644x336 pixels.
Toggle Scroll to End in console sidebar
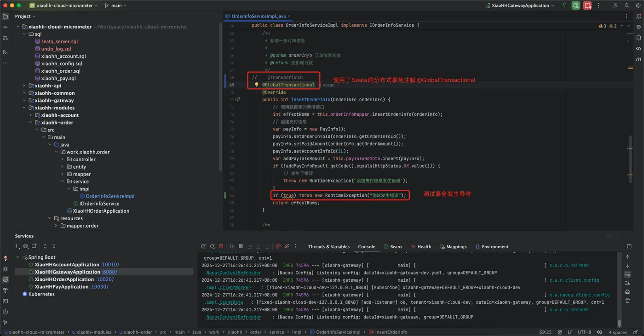click(627, 283)
